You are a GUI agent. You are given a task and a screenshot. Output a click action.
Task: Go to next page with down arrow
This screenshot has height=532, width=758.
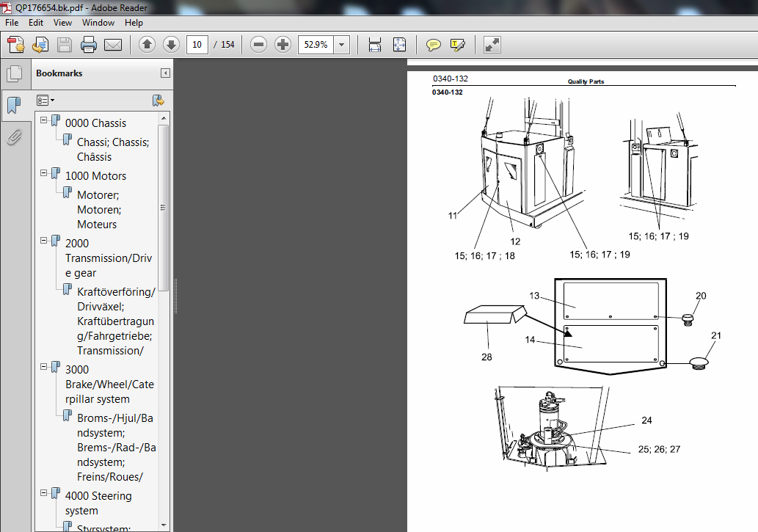(x=171, y=45)
